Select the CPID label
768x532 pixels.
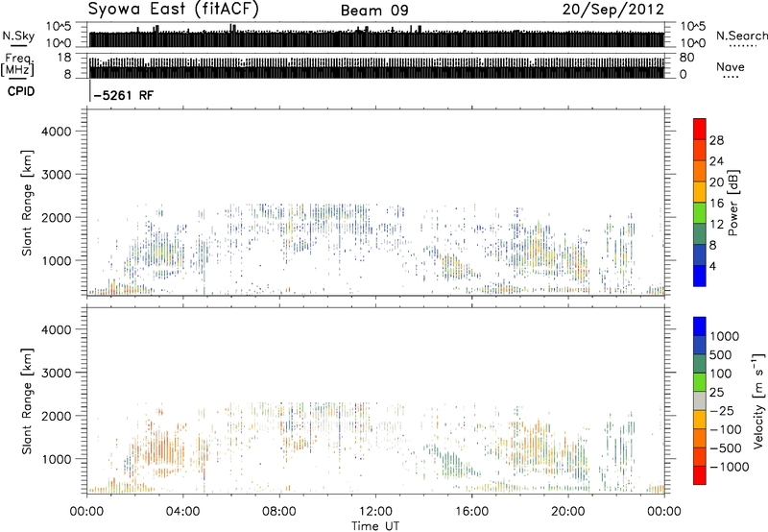point(21,91)
